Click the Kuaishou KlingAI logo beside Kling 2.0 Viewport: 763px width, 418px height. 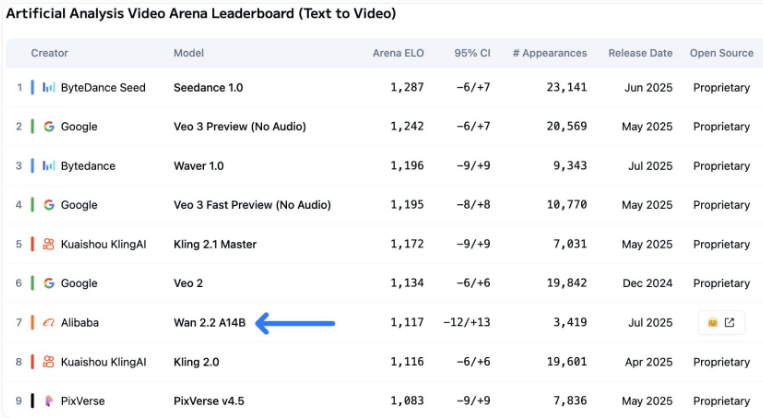pyautogui.click(x=49, y=362)
